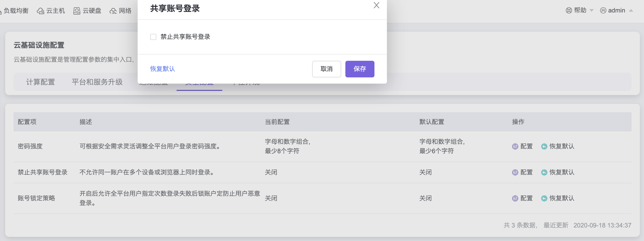
Task: Click 配置 icon for 账号锁定策略 row
Action: [515, 198]
